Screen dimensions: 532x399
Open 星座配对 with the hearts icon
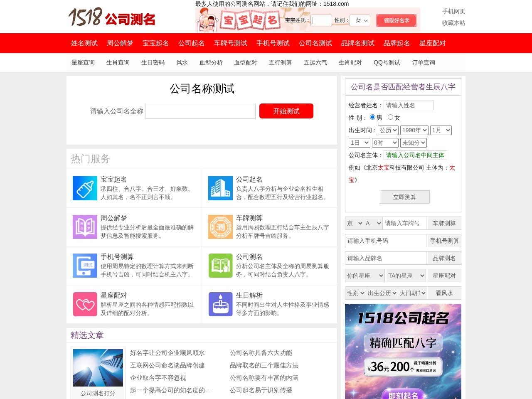[x=85, y=304]
